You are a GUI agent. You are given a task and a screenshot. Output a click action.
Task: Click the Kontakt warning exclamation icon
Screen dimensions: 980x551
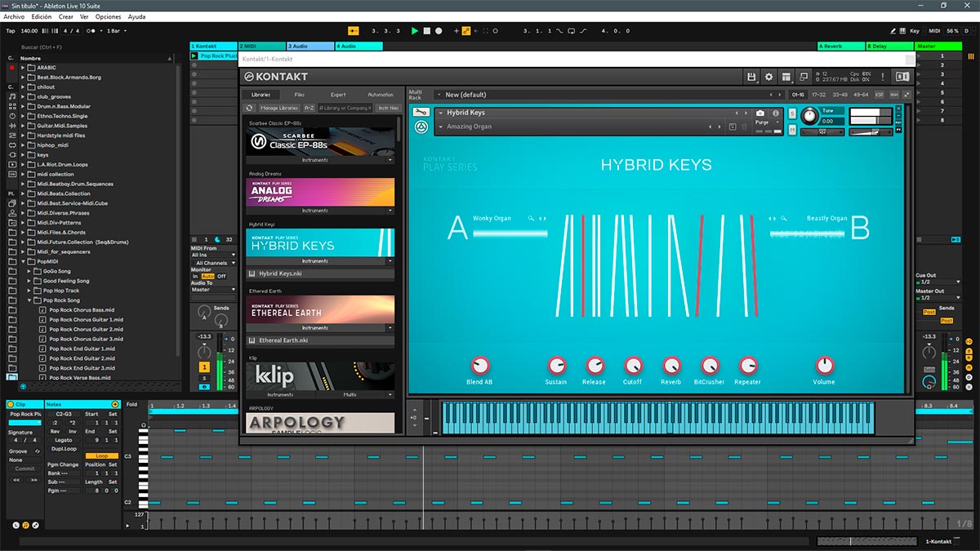[882, 77]
